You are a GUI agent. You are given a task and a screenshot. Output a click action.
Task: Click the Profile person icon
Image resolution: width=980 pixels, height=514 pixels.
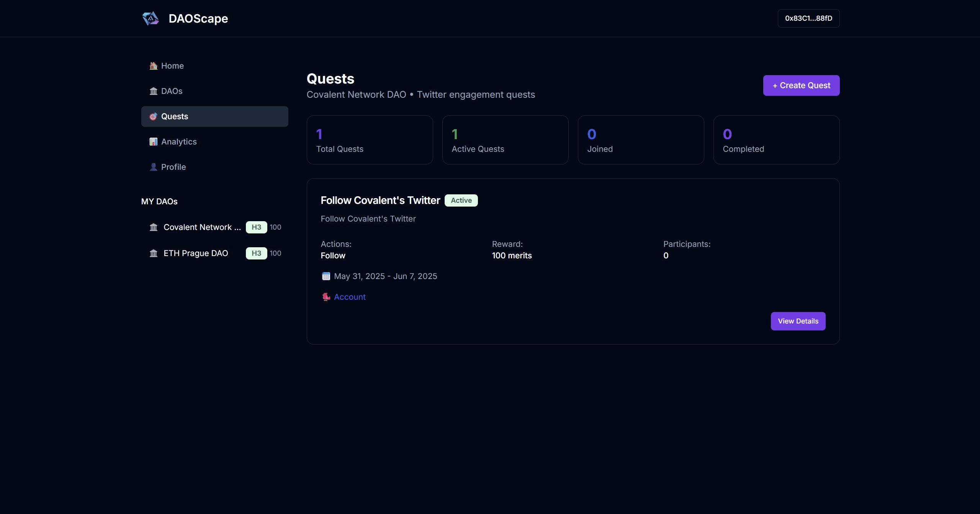coord(154,167)
